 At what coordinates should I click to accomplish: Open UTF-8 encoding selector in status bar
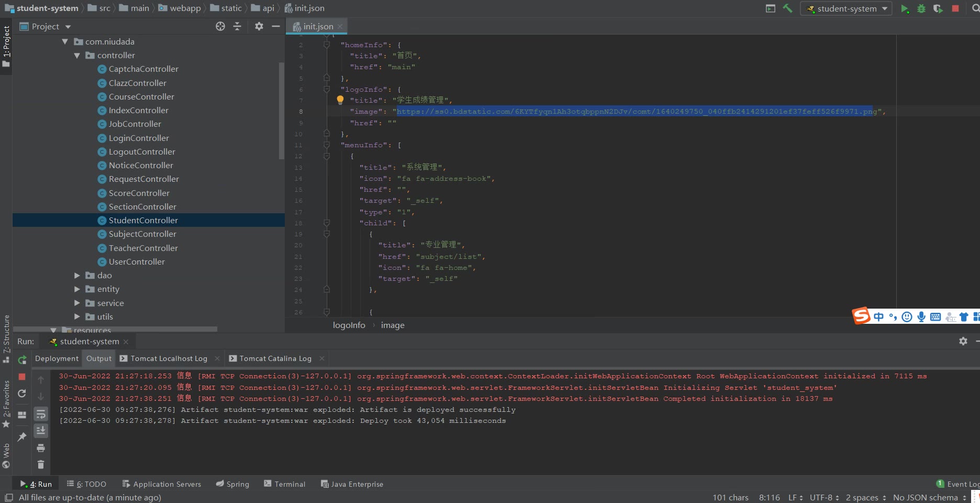[x=824, y=497]
